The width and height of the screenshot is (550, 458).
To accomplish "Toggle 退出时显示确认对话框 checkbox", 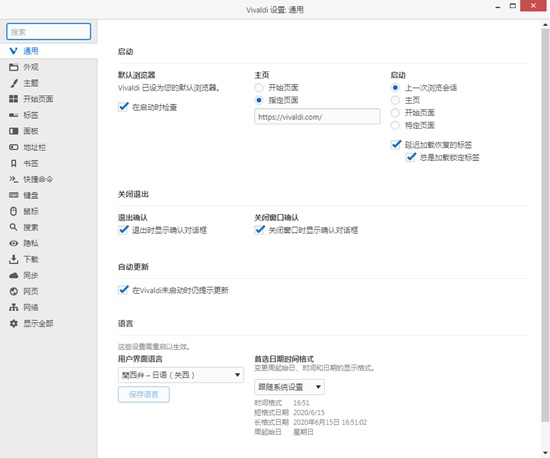I will [x=123, y=230].
